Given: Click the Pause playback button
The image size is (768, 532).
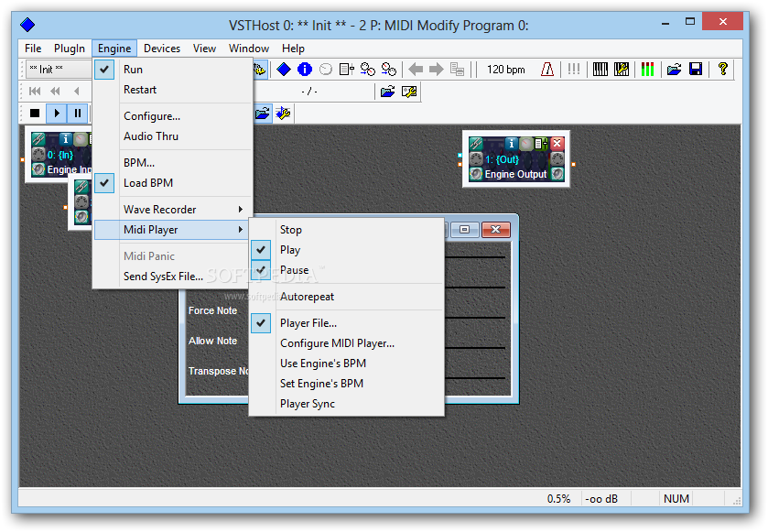Looking at the screenshot, I should coord(78,114).
